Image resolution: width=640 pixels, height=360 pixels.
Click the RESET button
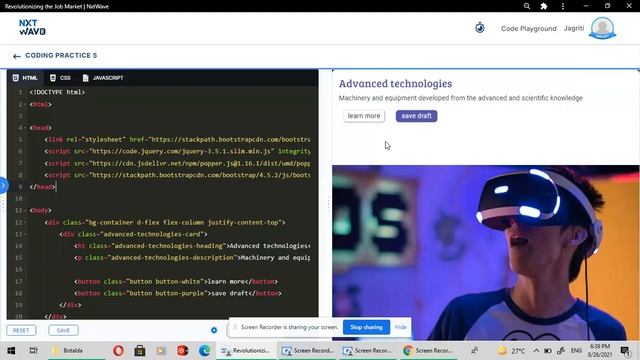[21, 330]
